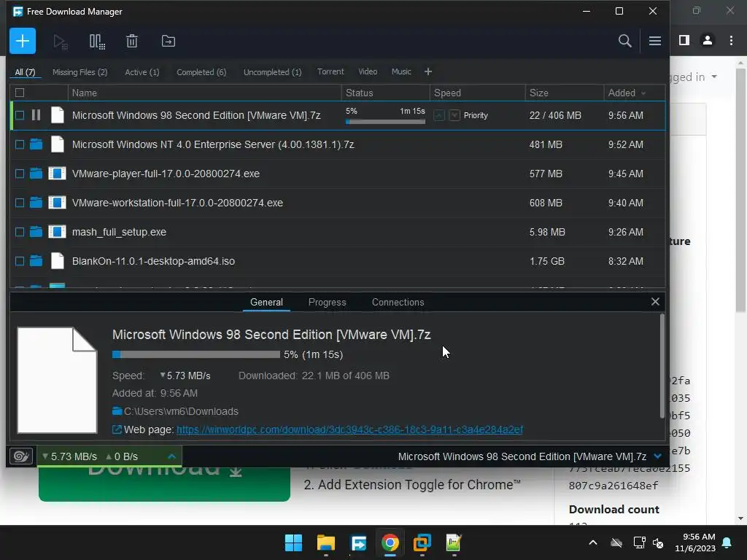Click the Move to folder toolbar icon
The height and width of the screenshot is (560, 747).
pyautogui.click(x=169, y=41)
